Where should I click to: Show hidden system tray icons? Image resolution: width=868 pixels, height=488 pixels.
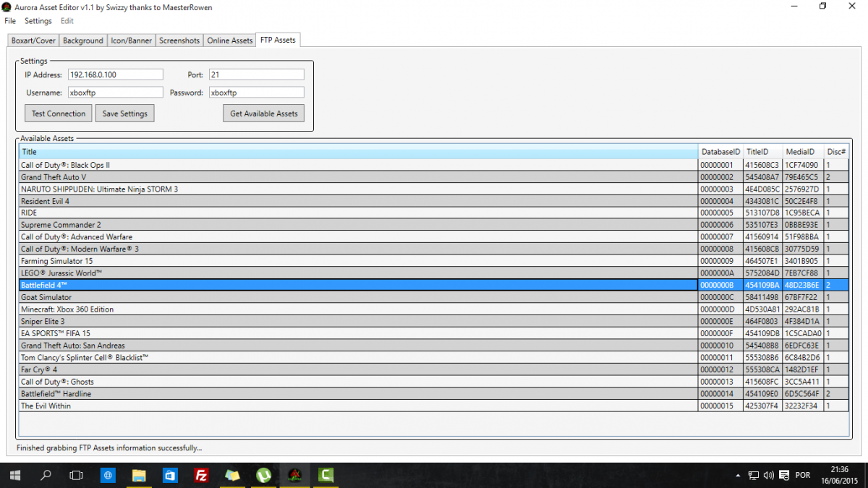pyautogui.click(x=738, y=475)
